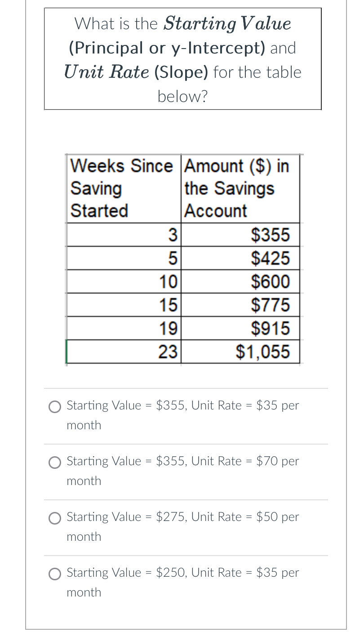Click the bold "Starting Value" phrase in the question
The image size is (364, 632).
click(x=227, y=24)
